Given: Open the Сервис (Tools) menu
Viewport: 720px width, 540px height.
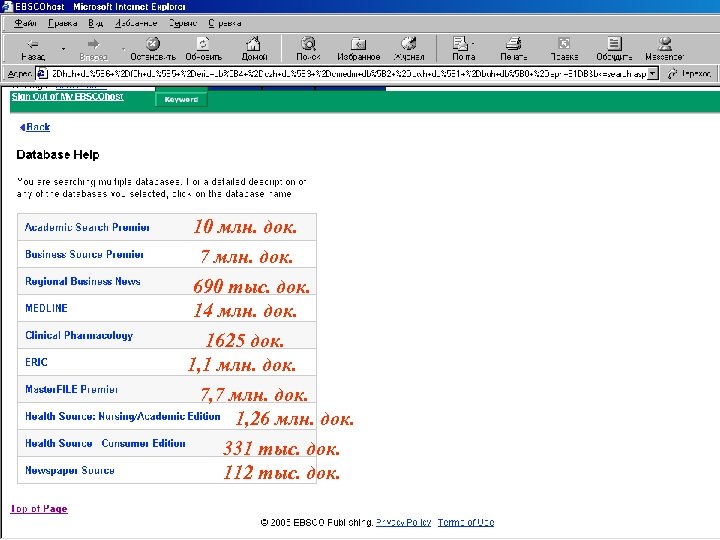Looking at the screenshot, I should pos(182,23).
